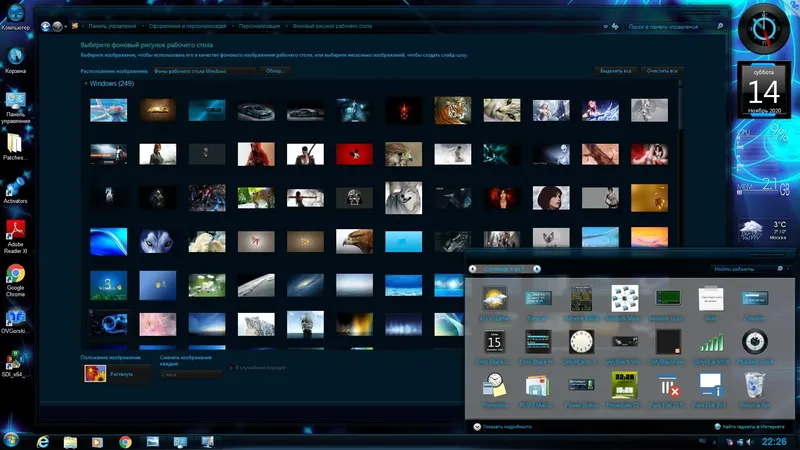Select the POP3 Mail Checker gadget
Screen dimensions: 800x450
(537, 390)
